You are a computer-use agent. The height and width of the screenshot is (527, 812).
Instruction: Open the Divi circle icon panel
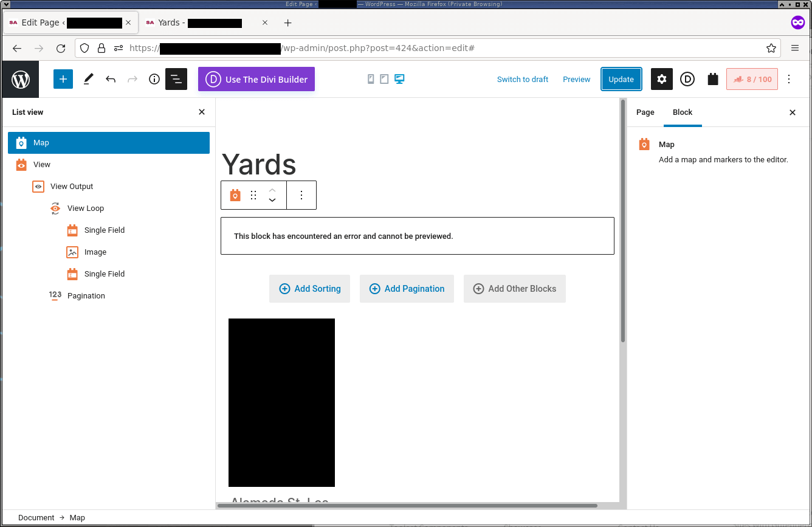click(x=687, y=79)
